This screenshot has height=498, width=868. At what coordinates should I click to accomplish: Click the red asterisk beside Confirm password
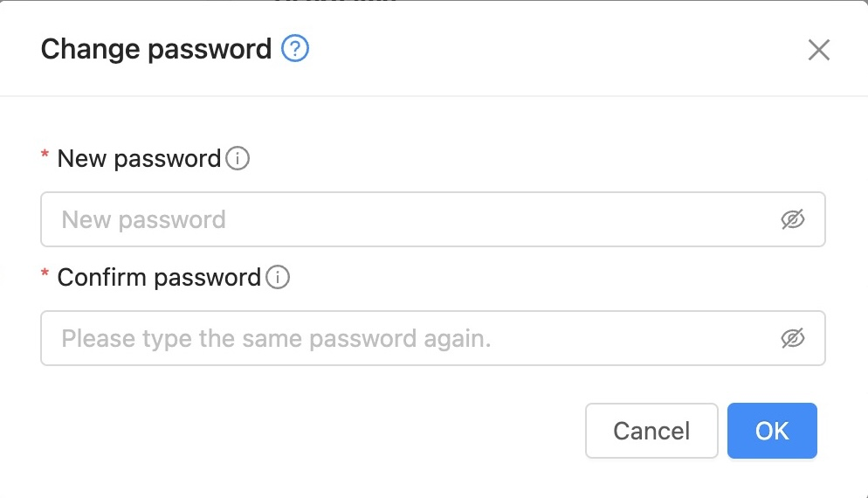click(x=45, y=275)
